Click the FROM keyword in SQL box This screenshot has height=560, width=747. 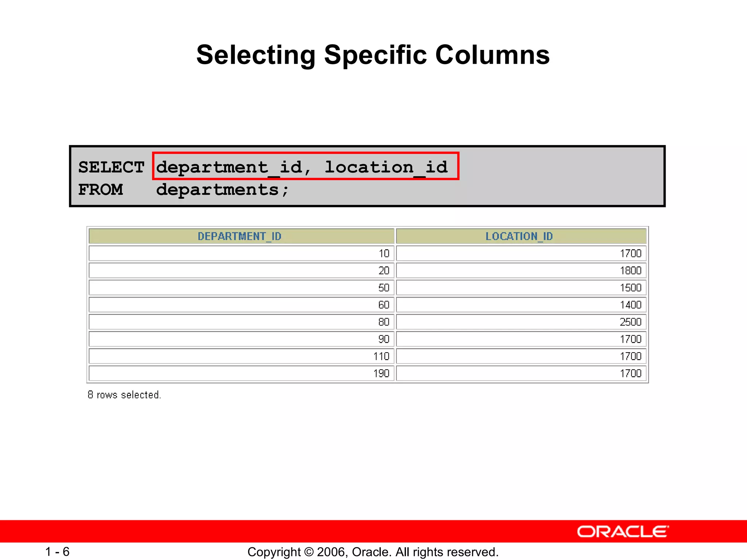pos(101,190)
